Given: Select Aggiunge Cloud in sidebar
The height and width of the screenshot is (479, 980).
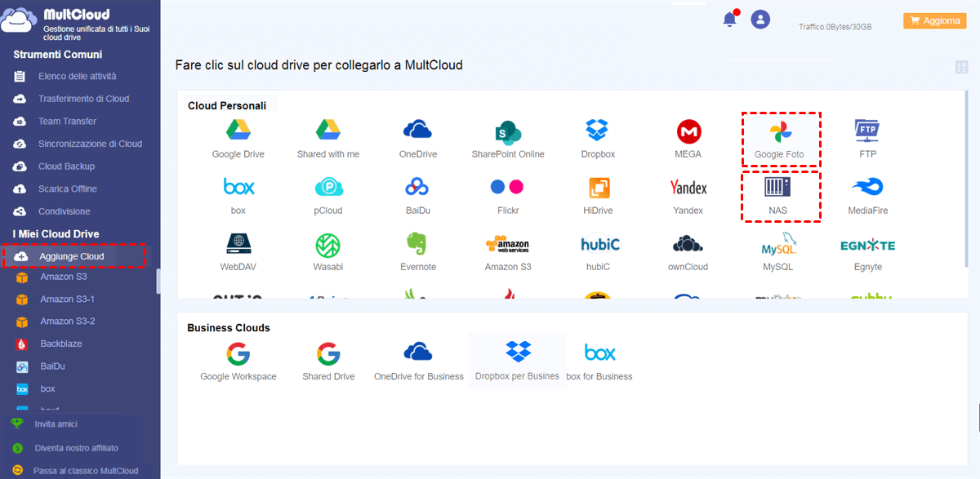Looking at the screenshot, I should click(71, 256).
